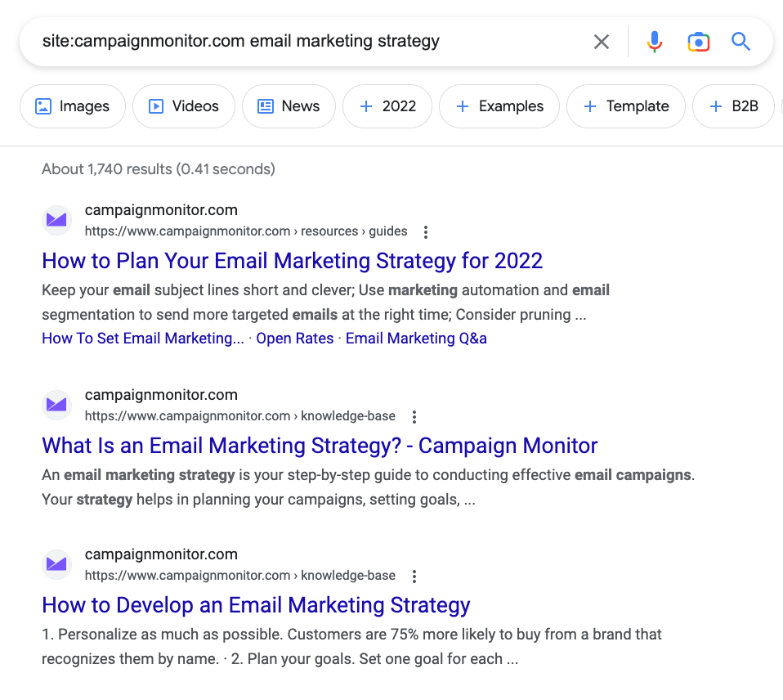Screen dimensions: 783x700
Task: Open 'How to Develop an Email Marketing Strategy' result
Action: 256,605
